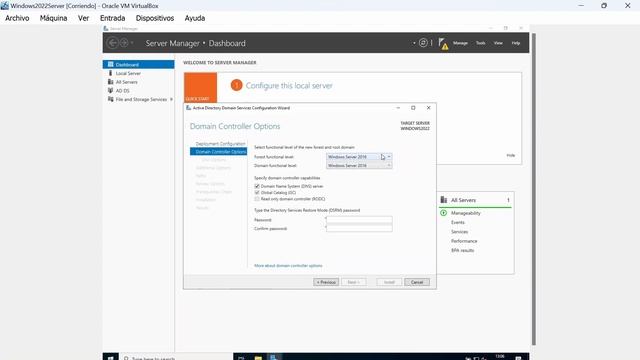
Task: Open File Explorer from taskbar
Action: pos(258,357)
